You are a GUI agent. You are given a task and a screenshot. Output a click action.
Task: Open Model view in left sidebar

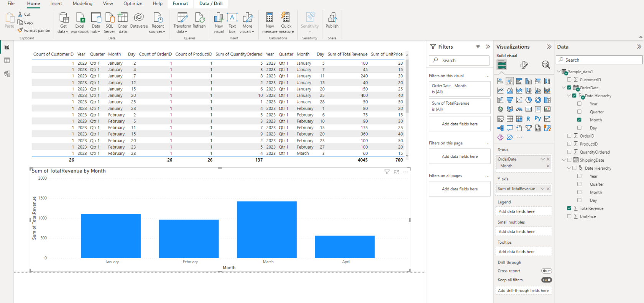coord(7,74)
